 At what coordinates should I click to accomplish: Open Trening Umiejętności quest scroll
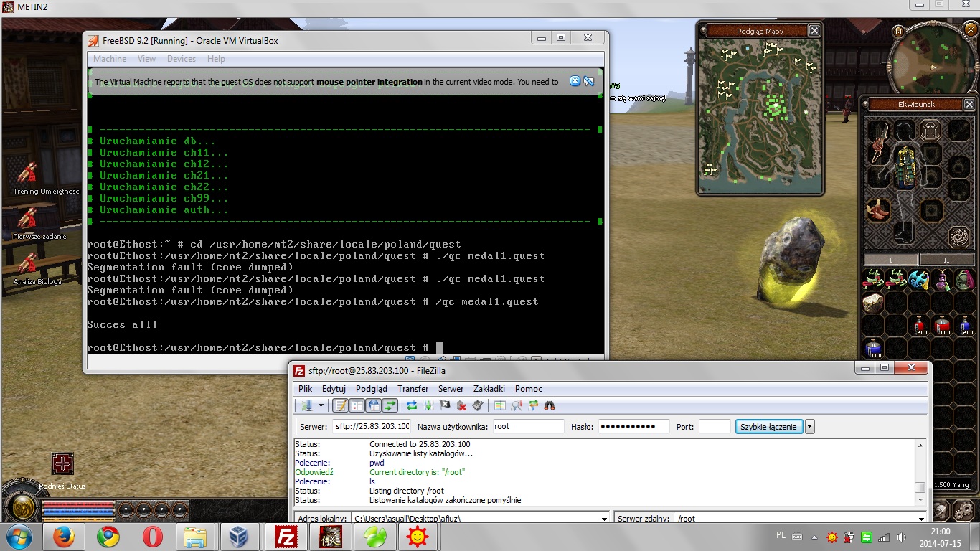click(28, 172)
